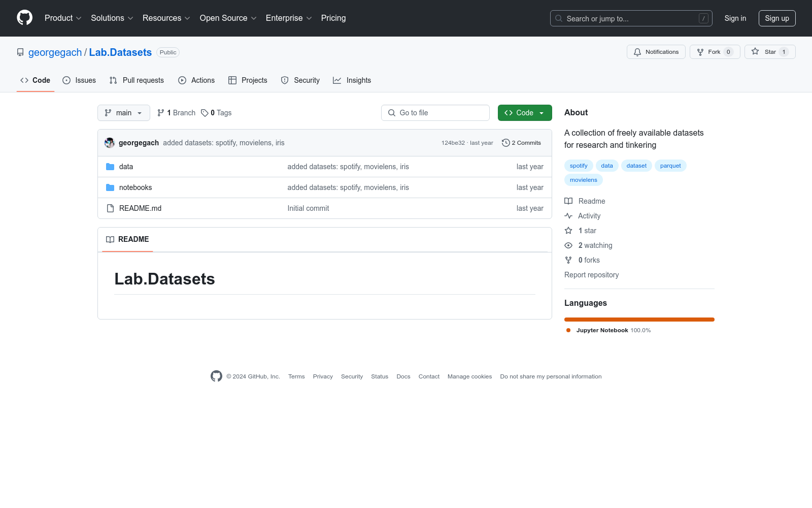812x508 pixels.
Task: Open the green Code dropdown
Action: [525, 113]
